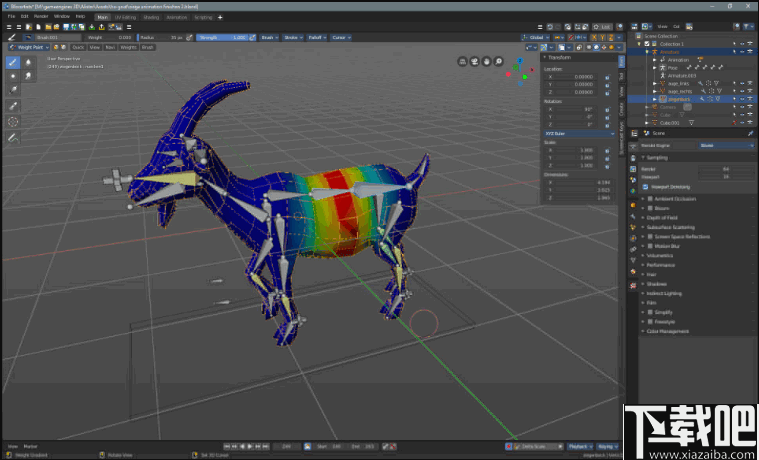Toggle Collection 1 exclude checkbox
The image size is (759, 460).
pos(647,44)
